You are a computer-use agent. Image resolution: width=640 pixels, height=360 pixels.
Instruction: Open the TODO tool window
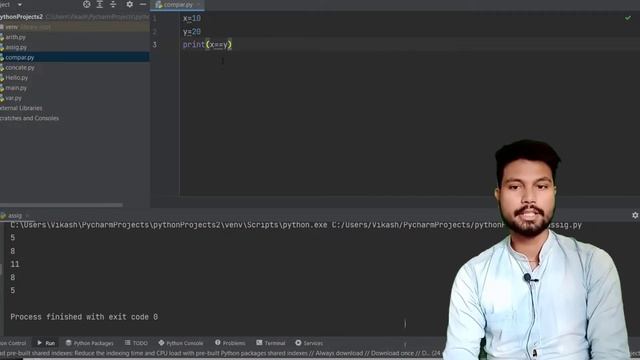pos(136,343)
